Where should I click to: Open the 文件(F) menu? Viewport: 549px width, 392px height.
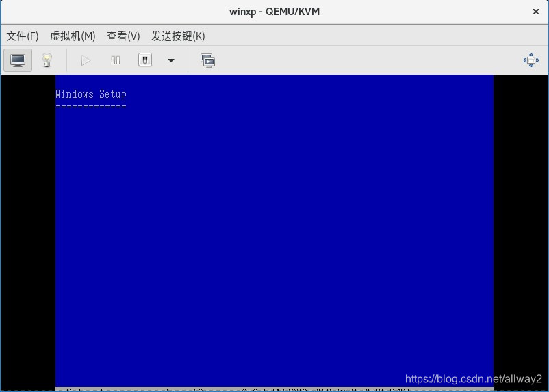point(23,36)
